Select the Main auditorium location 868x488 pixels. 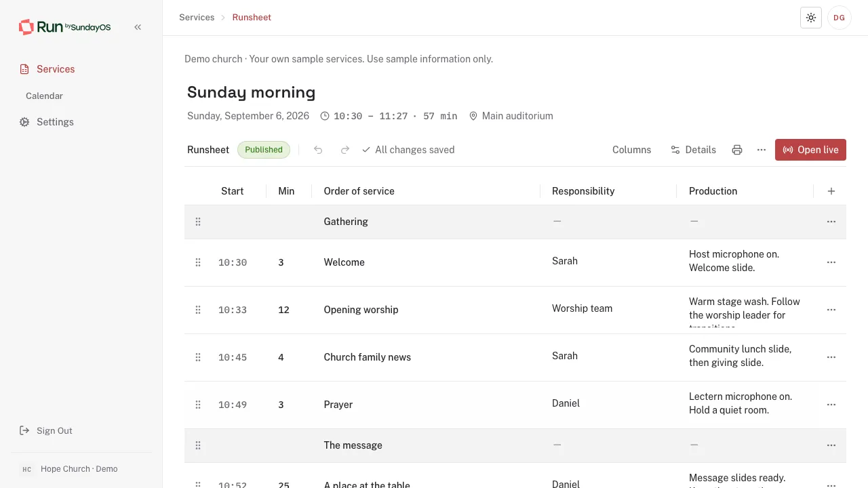511,116
